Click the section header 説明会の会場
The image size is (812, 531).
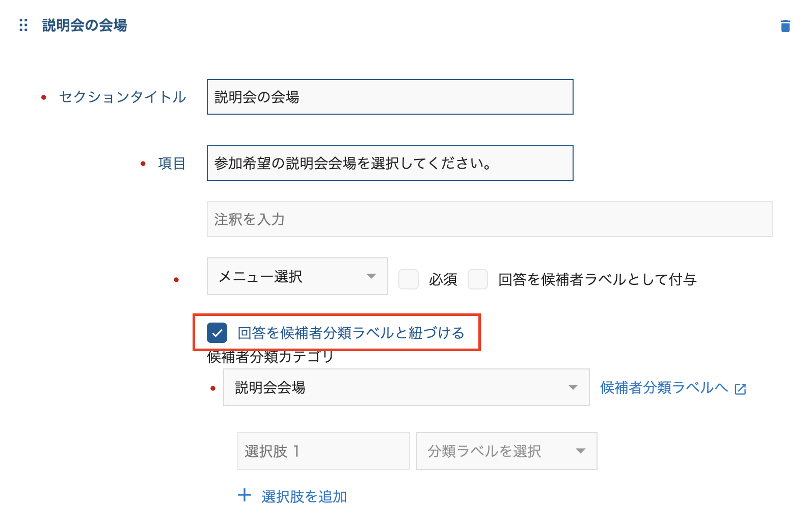(x=85, y=25)
